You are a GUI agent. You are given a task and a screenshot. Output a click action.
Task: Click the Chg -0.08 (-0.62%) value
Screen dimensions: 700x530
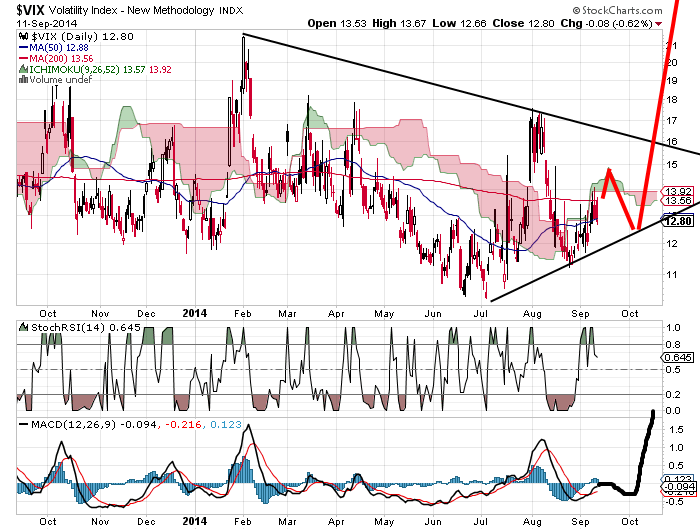click(x=606, y=23)
